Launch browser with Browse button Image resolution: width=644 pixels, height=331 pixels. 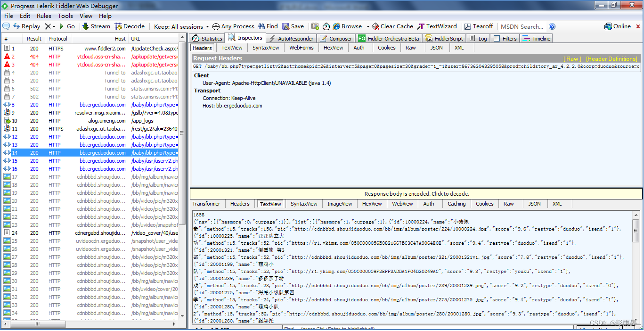pos(347,26)
